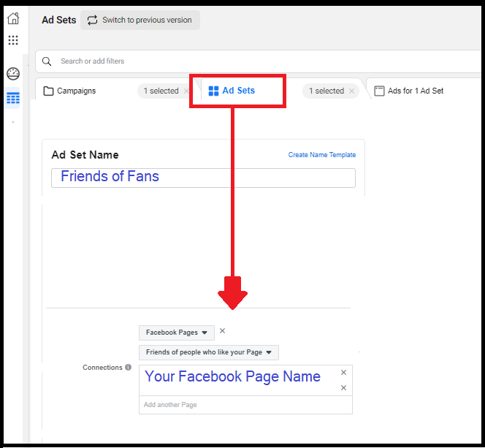Open the Ad Sets tab

coord(237,91)
